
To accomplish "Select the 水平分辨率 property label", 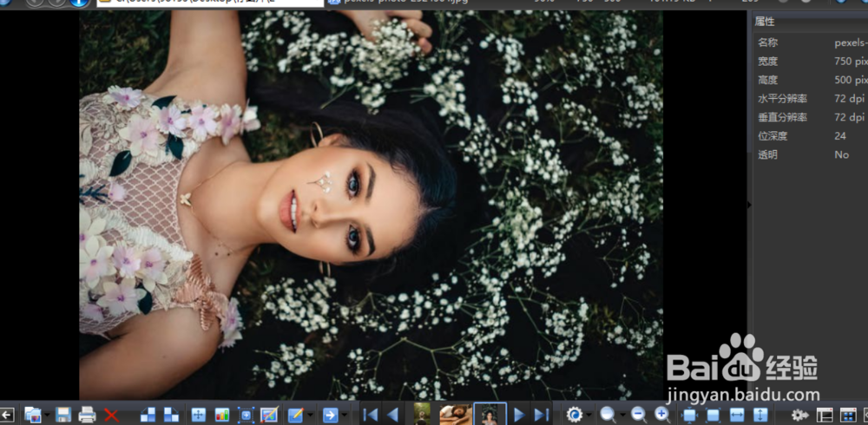I will pos(782,99).
